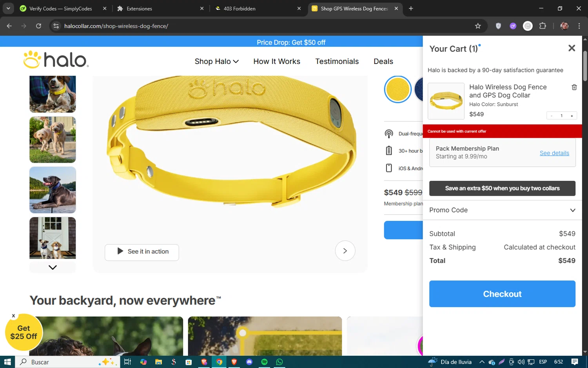Click the purple round extension icon
Image resolution: width=588 pixels, height=368 pixels.
513,26
